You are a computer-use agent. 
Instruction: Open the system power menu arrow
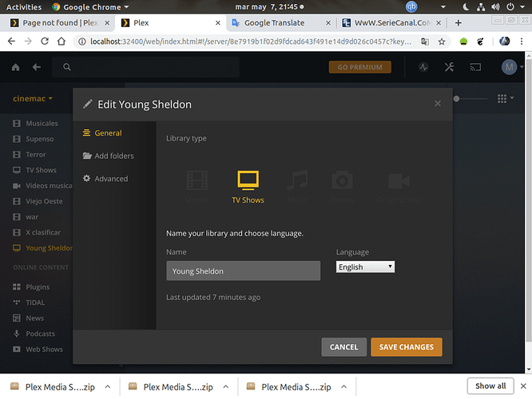tap(522, 6)
